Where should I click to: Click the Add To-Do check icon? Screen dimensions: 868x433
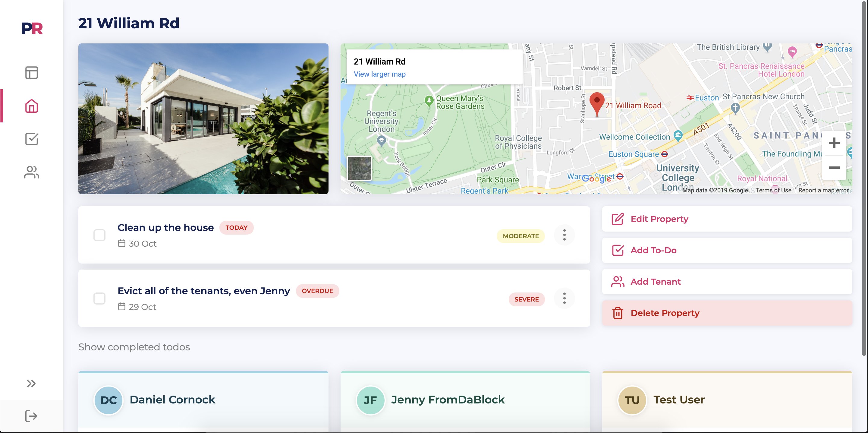coord(618,250)
